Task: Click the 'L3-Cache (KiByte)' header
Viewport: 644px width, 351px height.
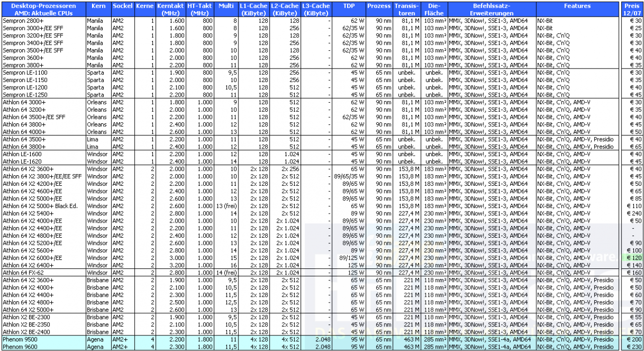Action: click(x=316, y=10)
